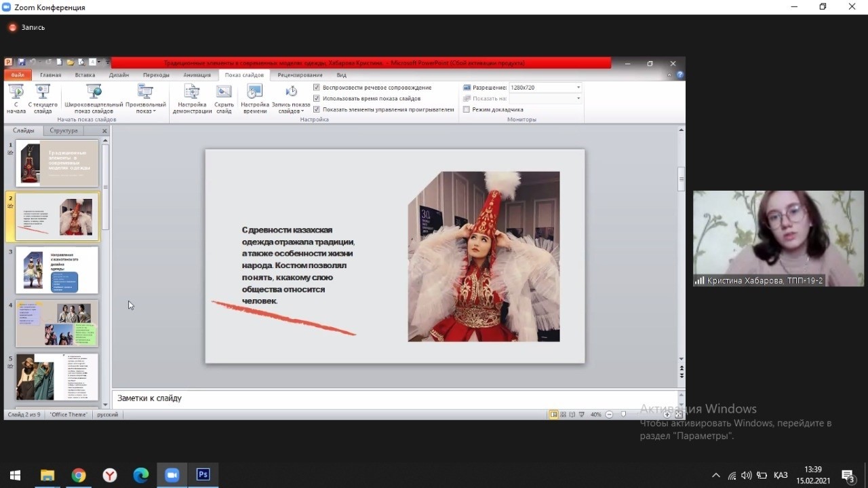Toggle Воспроизвести речевое сопровождение checkbox
The width and height of the screenshot is (868, 488).
click(317, 88)
